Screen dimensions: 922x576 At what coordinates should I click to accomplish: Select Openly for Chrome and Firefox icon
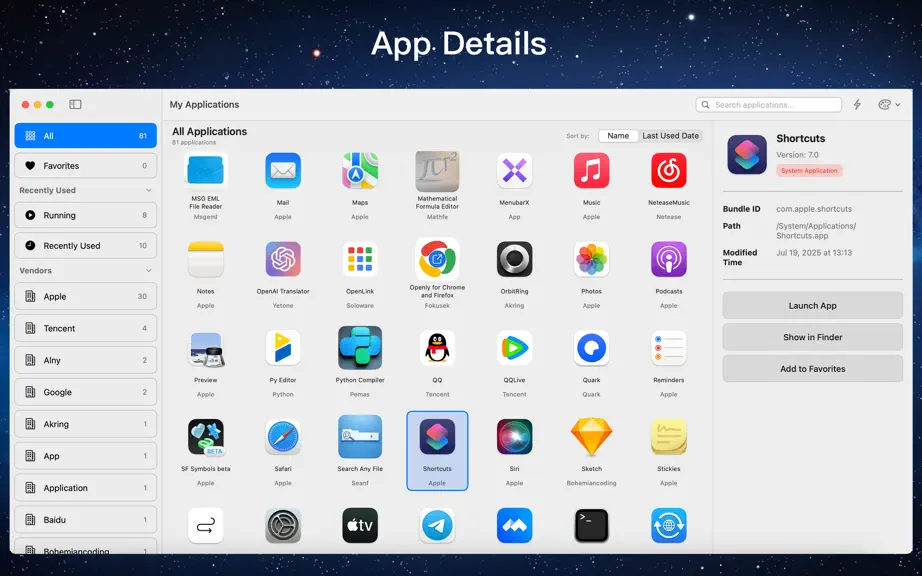tap(437, 258)
